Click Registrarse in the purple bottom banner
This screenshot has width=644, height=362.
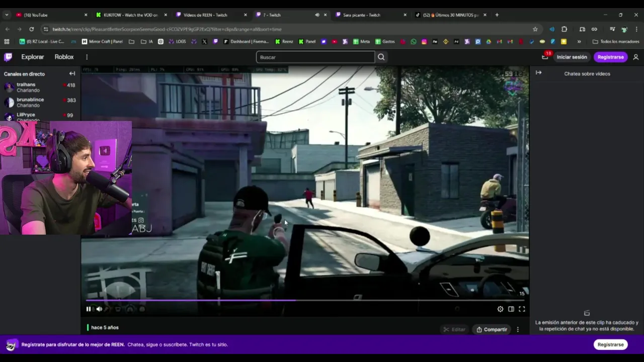point(610,344)
